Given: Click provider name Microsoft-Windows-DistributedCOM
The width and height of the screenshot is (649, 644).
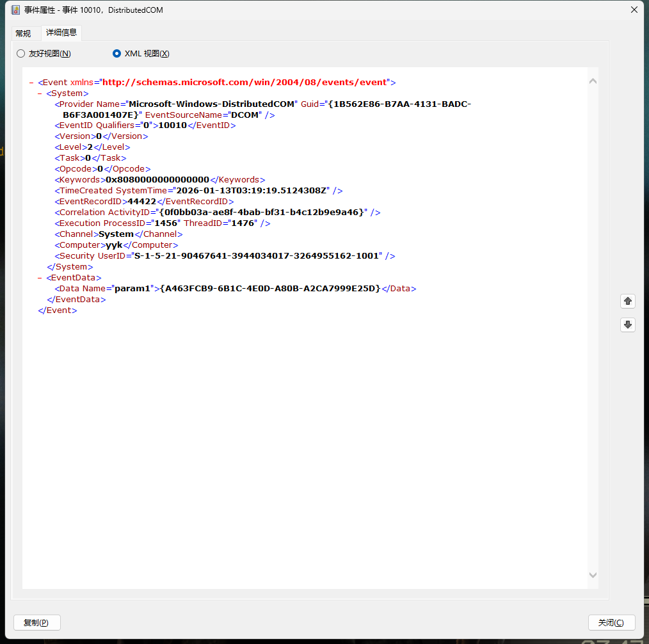Looking at the screenshot, I should point(211,104).
